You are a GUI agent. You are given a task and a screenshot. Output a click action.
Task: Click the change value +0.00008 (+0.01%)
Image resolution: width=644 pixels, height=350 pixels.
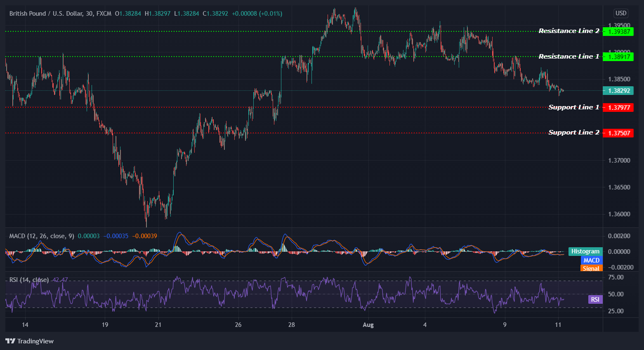tap(258, 13)
